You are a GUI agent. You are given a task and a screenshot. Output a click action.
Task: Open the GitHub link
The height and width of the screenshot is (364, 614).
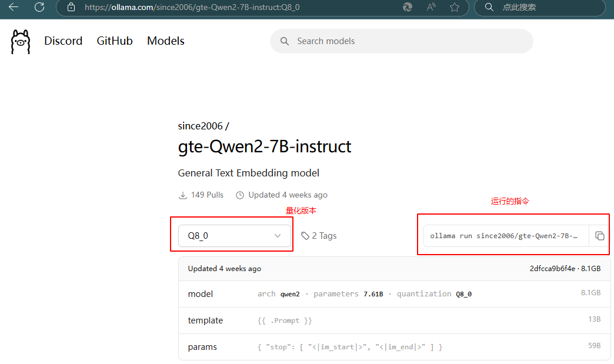click(115, 41)
